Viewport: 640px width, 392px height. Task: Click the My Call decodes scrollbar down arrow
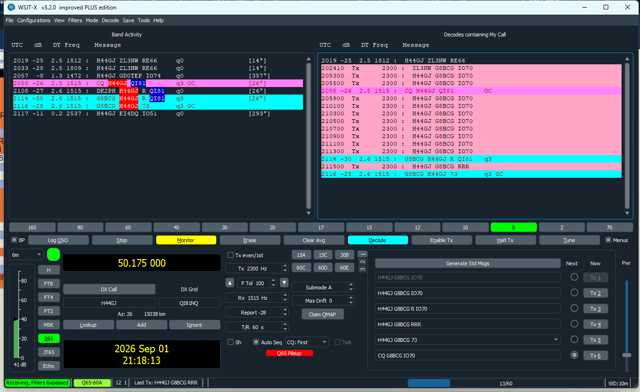point(627,213)
